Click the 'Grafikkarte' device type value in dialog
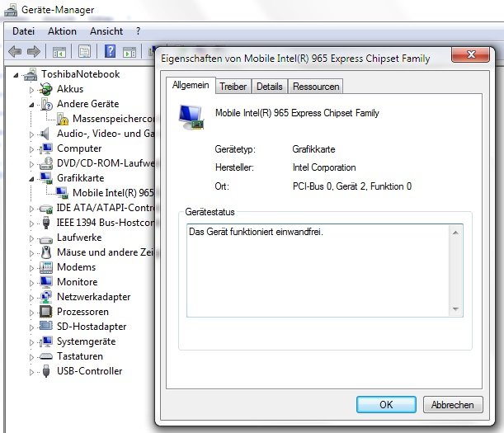 313,149
